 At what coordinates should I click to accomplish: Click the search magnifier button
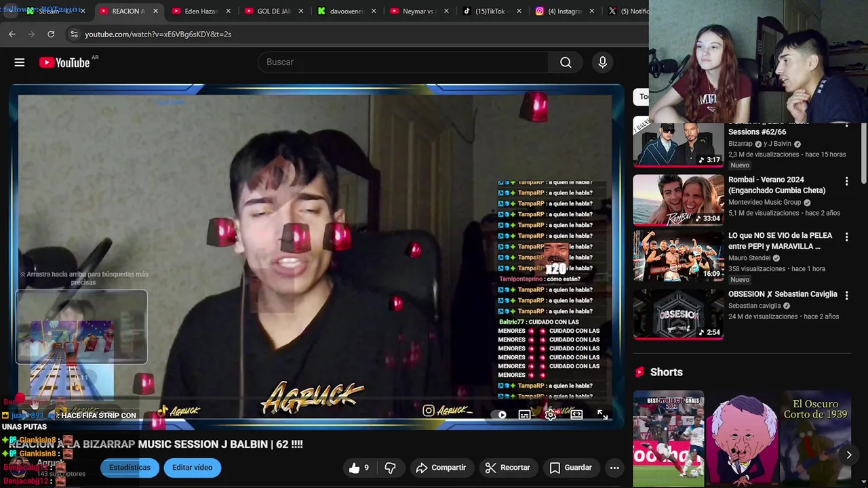(x=566, y=62)
